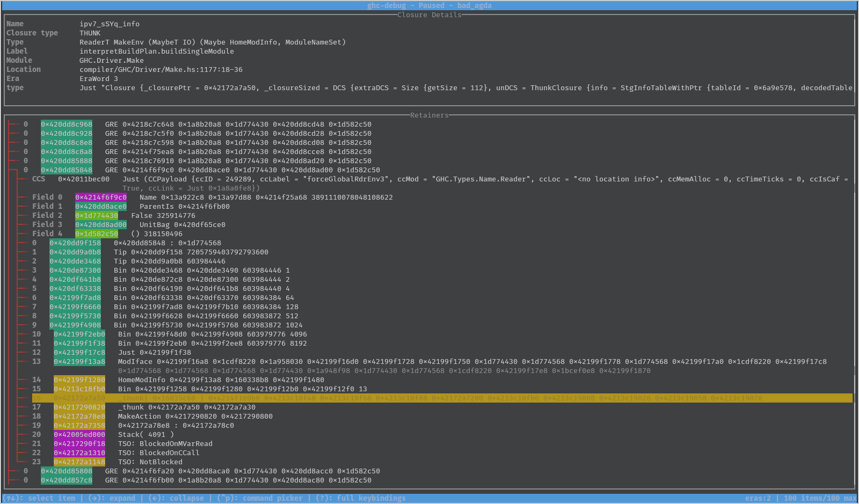Image resolution: width=859 pixels, height=504 pixels.
Task: Click the Location path compiler/GHC/Driver/Make.hs
Action: [x=161, y=70]
